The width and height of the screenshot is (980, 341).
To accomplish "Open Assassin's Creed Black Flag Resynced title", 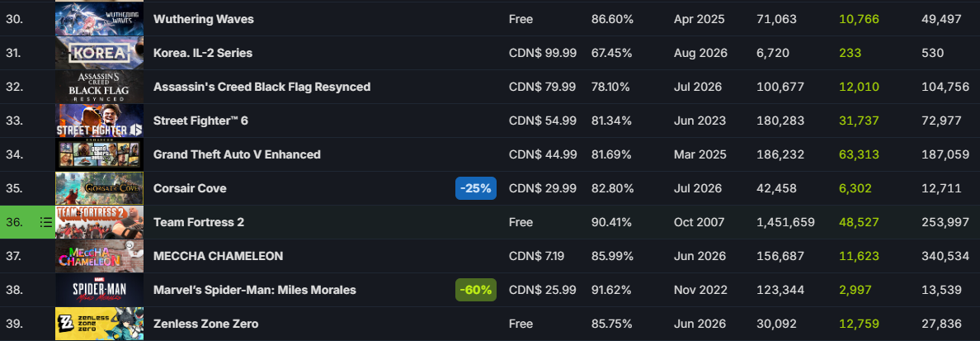I will coord(261,87).
